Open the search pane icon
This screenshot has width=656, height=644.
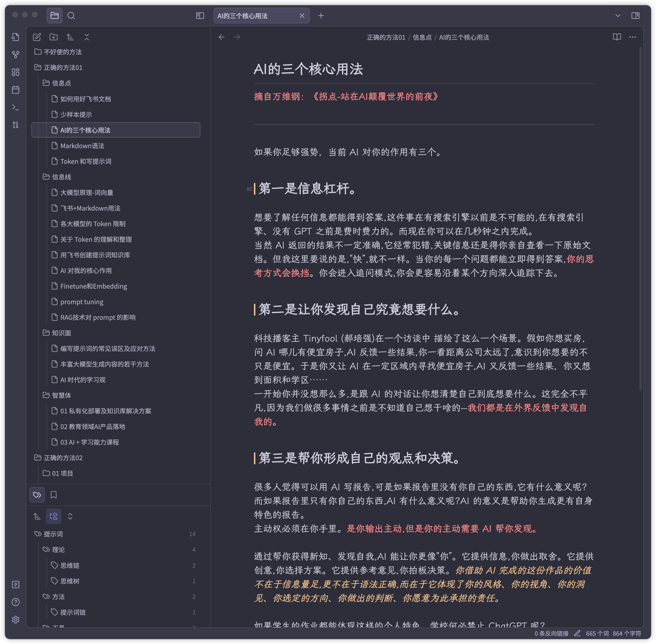[71, 16]
